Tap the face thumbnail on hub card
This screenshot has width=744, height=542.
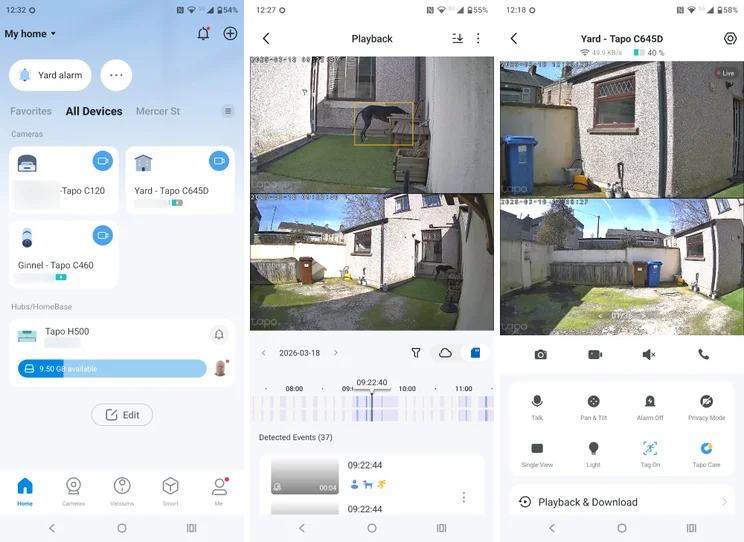click(x=220, y=368)
